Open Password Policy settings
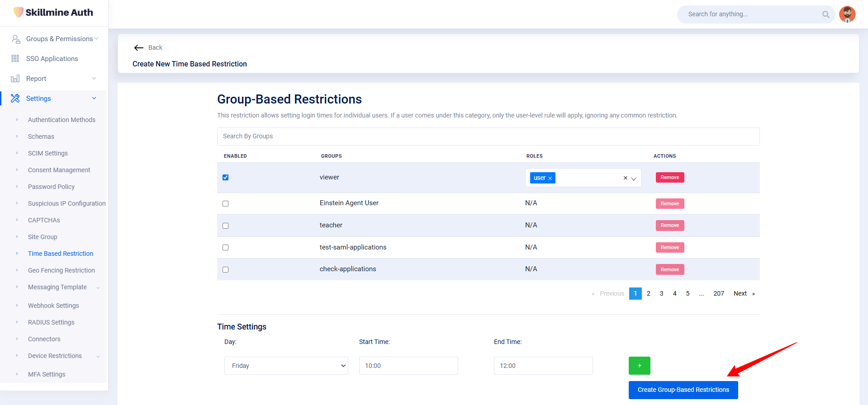The image size is (868, 405). click(x=51, y=187)
